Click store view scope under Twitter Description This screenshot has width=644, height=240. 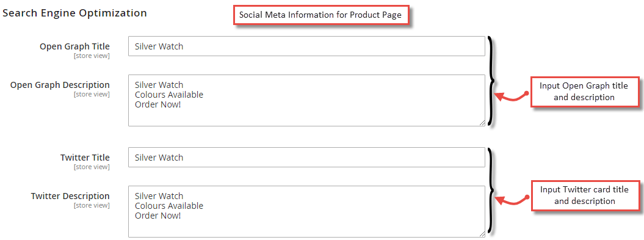pos(92,205)
